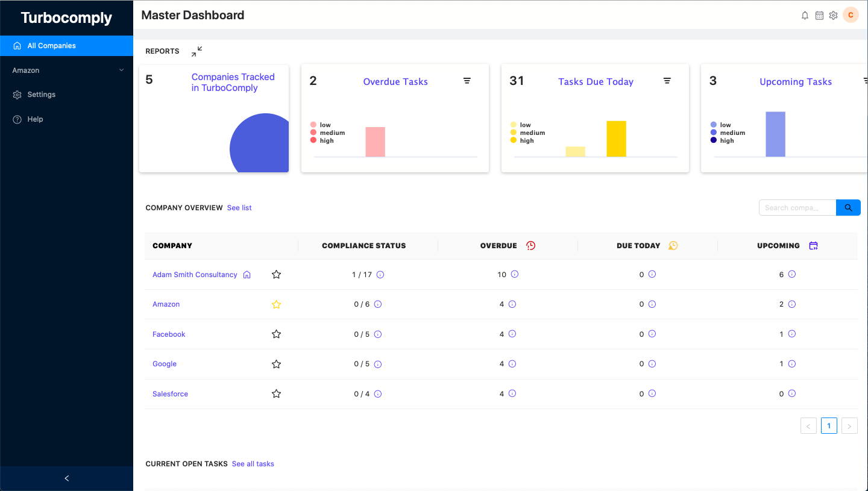The width and height of the screenshot is (868, 491).
Task: Select page 1 in pagination
Action: point(829,426)
